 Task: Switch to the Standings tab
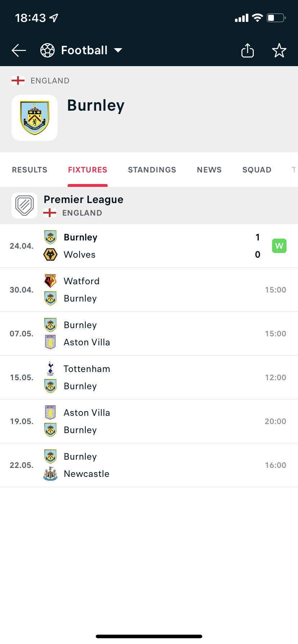point(152,170)
